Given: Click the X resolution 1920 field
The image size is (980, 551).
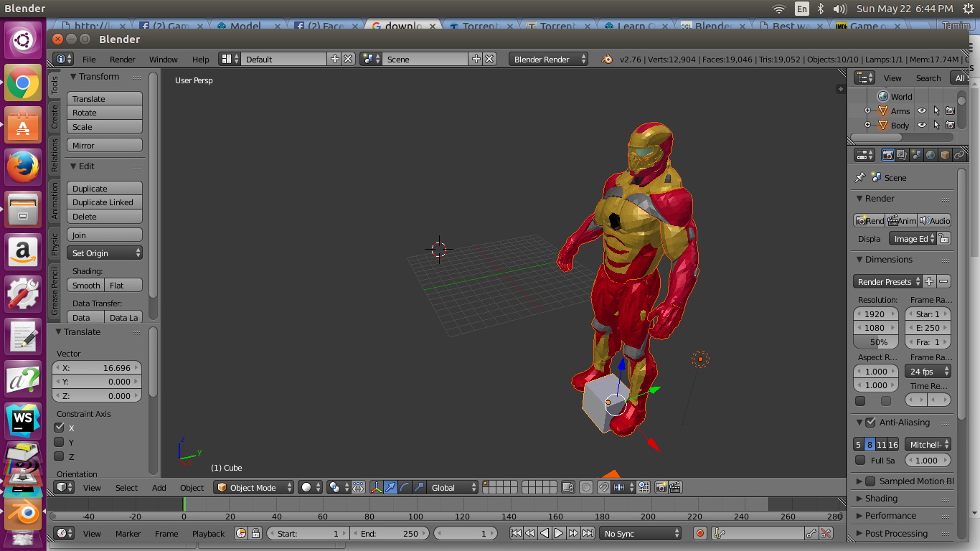Looking at the screenshot, I should (876, 314).
